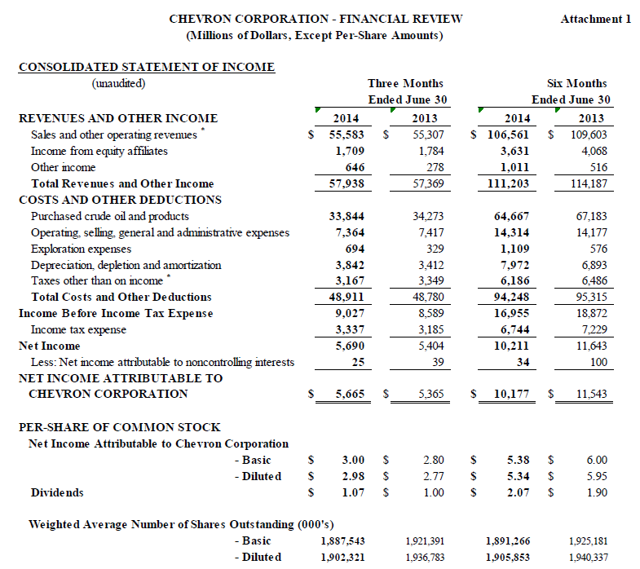Select the 11,543 Chevron net income value
Screen dimensions: 640x569
(x=591, y=394)
